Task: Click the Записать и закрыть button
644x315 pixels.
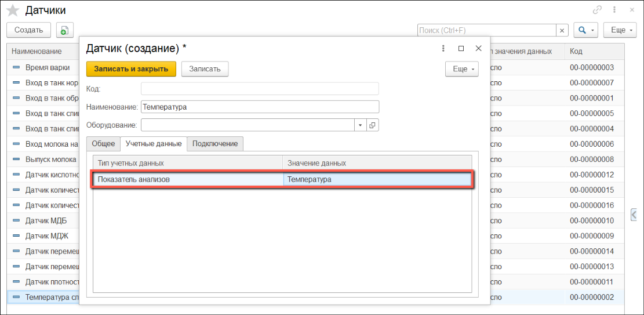Action: (131, 69)
